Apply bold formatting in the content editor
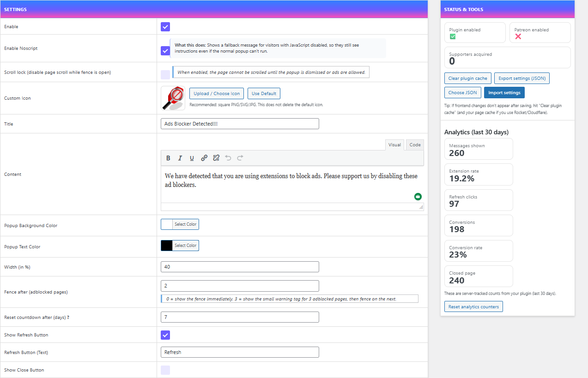 pyautogui.click(x=168, y=158)
